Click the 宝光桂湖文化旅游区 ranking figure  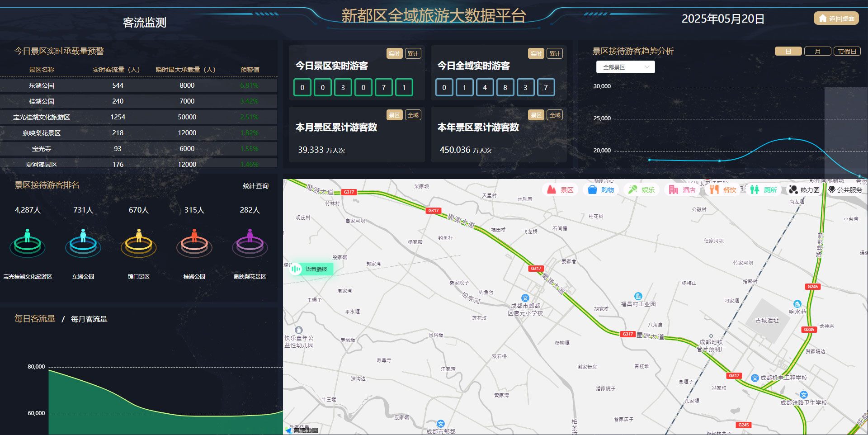pos(28,243)
